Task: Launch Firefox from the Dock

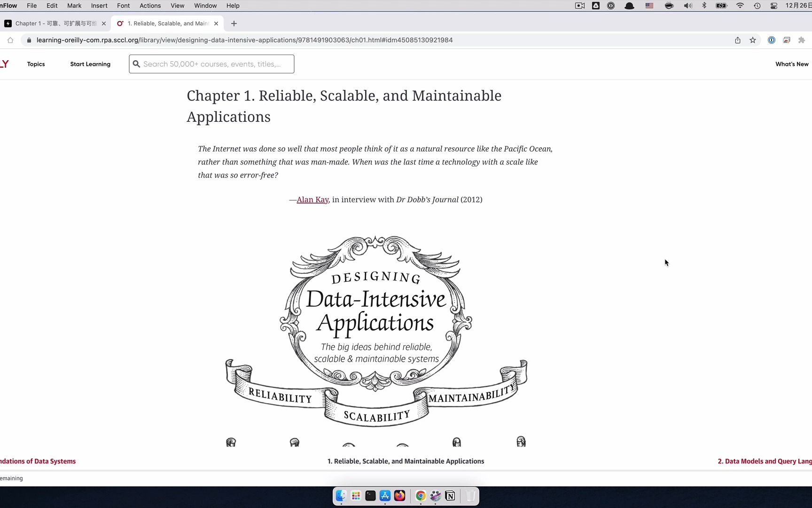Action: point(400,496)
